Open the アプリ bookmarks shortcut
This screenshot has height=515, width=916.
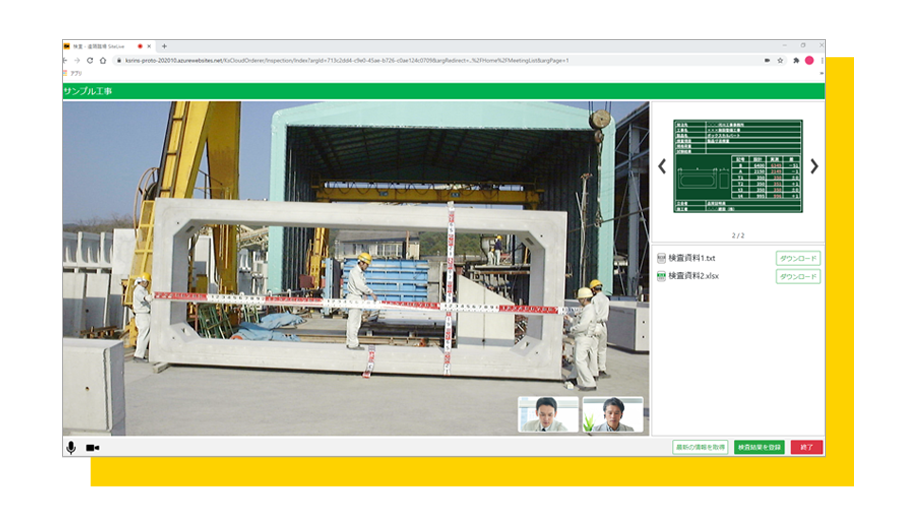click(x=73, y=74)
